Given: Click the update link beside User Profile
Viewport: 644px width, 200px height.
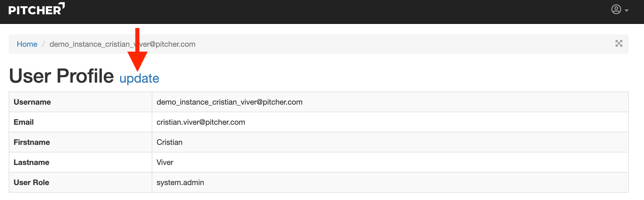Looking at the screenshot, I should (139, 79).
